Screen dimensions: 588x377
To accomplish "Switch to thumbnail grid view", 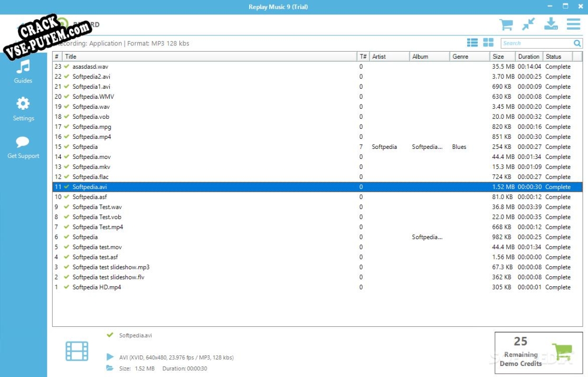I will pyautogui.click(x=488, y=43).
